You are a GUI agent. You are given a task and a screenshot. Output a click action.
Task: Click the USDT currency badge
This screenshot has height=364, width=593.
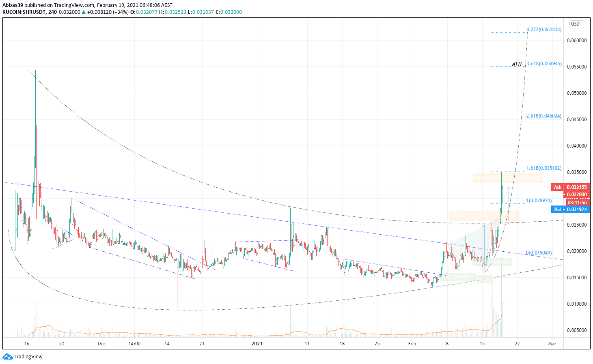coord(577,24)
